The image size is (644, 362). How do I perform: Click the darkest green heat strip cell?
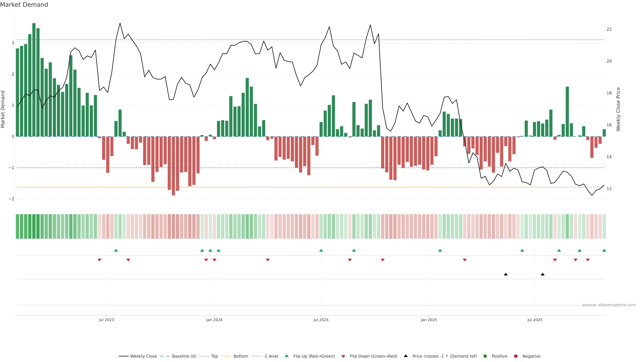coord(34,226)
